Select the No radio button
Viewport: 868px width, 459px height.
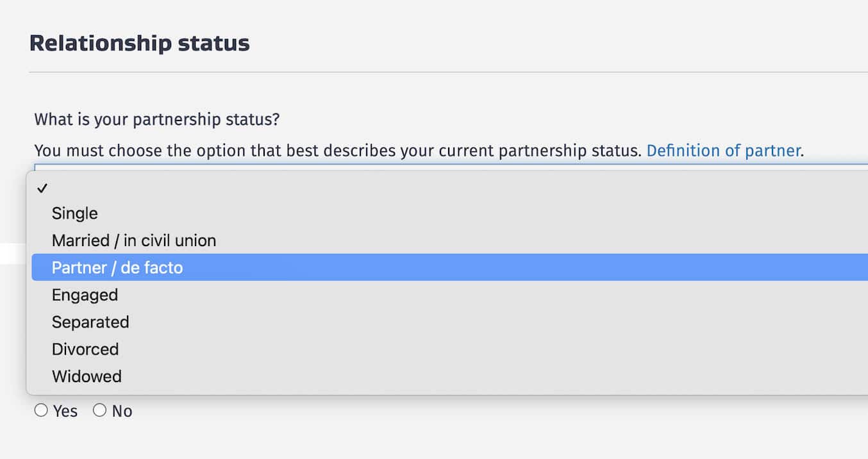click(x=99, y=410)
